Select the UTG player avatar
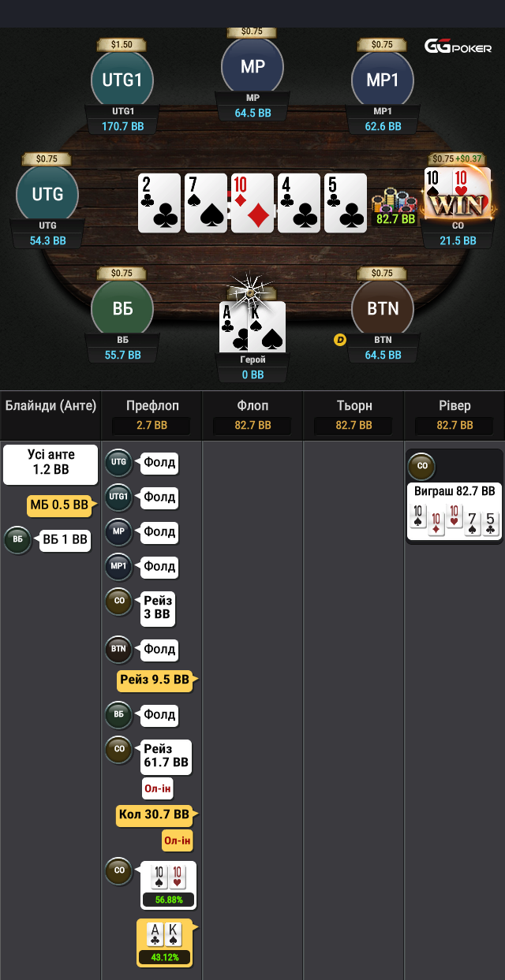The image size is (505, 980). click(47, 194)
